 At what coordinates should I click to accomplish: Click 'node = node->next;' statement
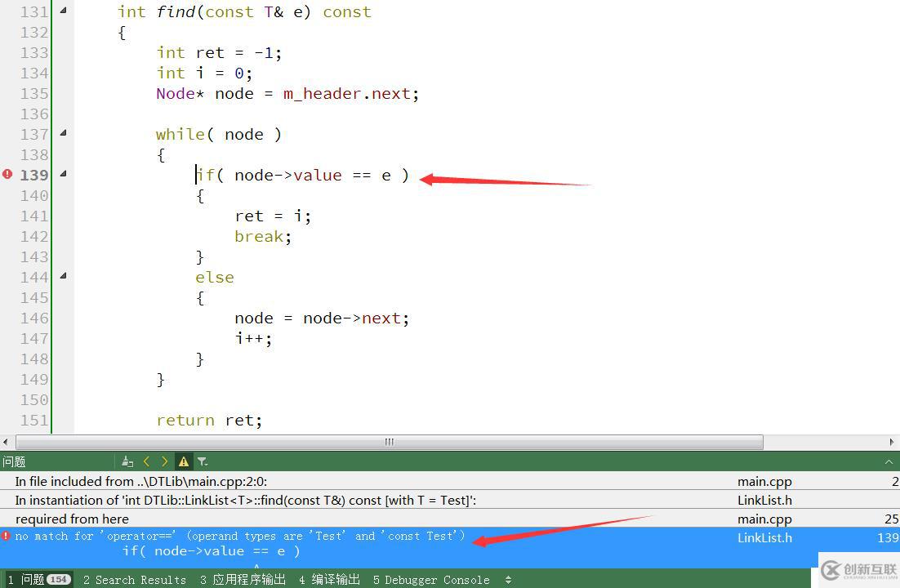[322, 318]
